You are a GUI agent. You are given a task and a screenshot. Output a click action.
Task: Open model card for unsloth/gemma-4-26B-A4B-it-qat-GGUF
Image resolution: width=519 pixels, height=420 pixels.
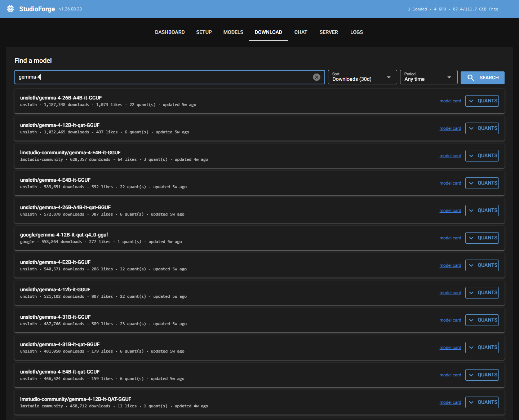coord(450,211)
